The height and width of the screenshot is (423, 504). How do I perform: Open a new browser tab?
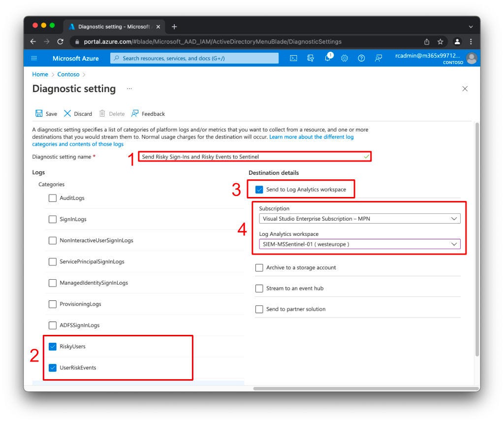click(174, 27)
